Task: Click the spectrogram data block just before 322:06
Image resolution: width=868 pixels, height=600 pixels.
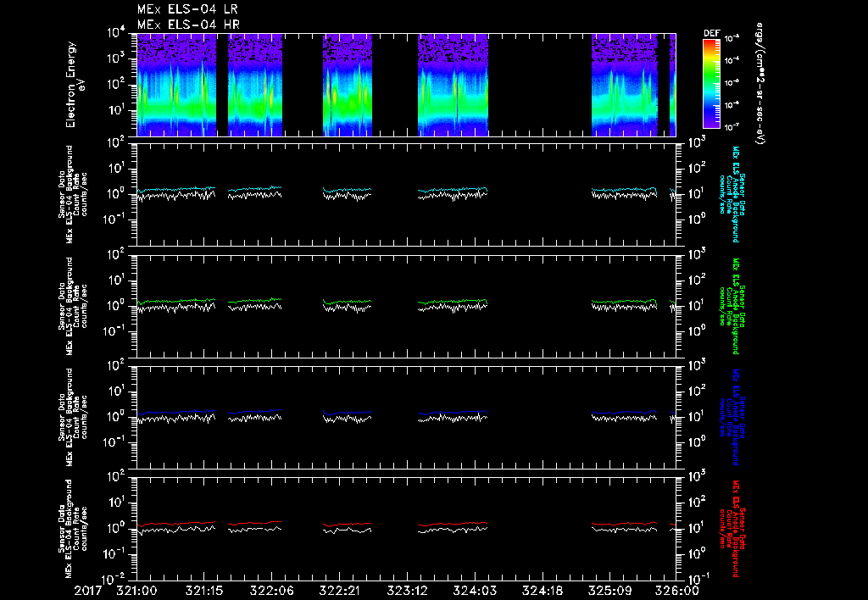Action: [x=255, y=85]
